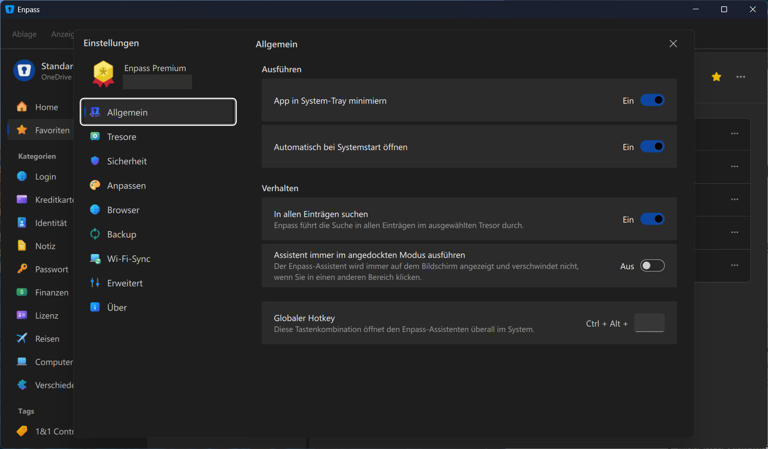Viewport: 768px width, 449px height.
Task: Select the Kreditkarte category icon
Action: coord(22,199)
